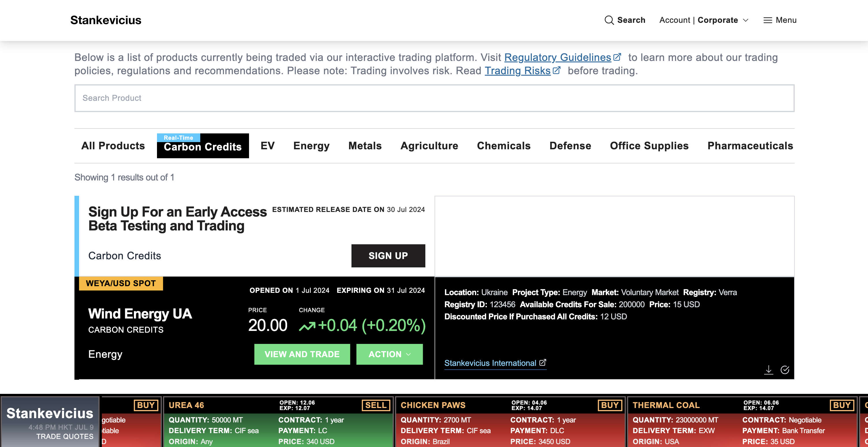Select the Defense tab

tap(570, 146)
